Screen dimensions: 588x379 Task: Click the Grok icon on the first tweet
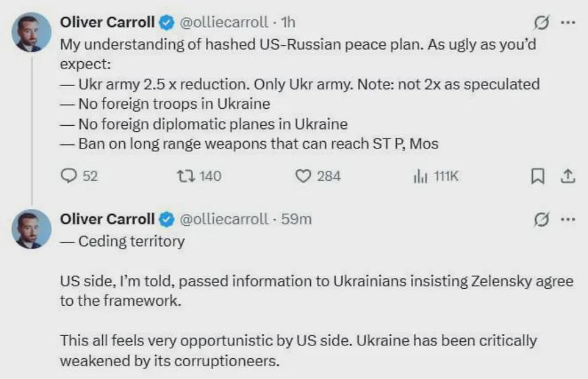point(541,23)
